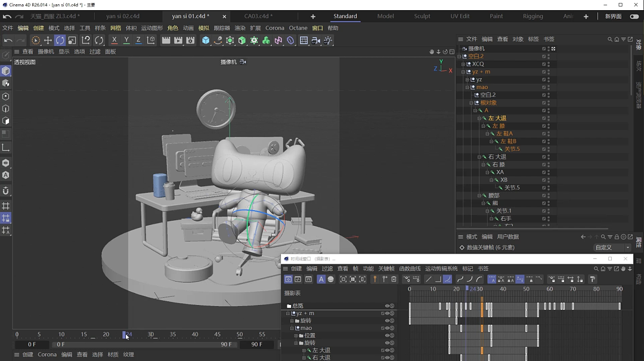Expand the 旋转 track folder in the timeline
The width and height of the screenshot is (644, 361).
click(292, 320)
